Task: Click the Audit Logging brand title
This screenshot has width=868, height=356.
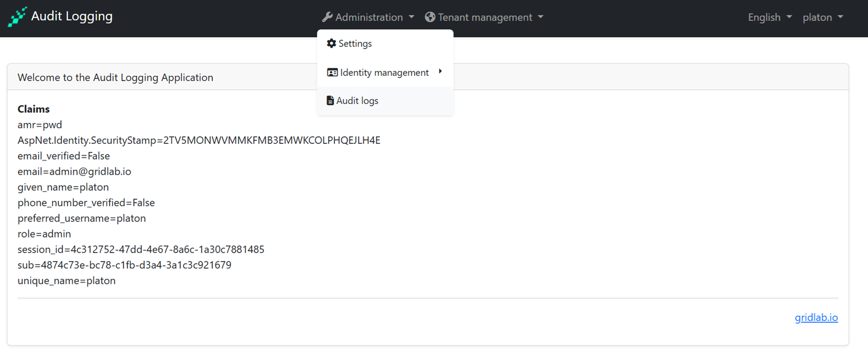Action: 72,16
